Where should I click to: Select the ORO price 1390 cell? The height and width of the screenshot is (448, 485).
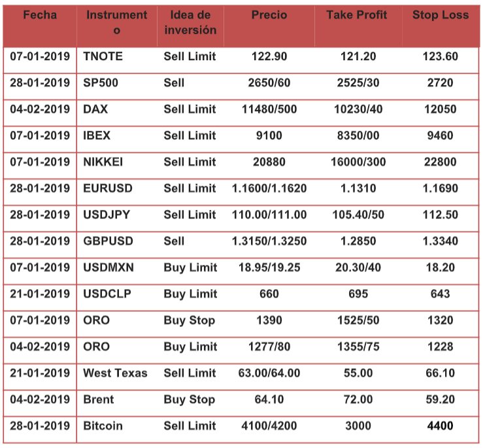point(269,320)
